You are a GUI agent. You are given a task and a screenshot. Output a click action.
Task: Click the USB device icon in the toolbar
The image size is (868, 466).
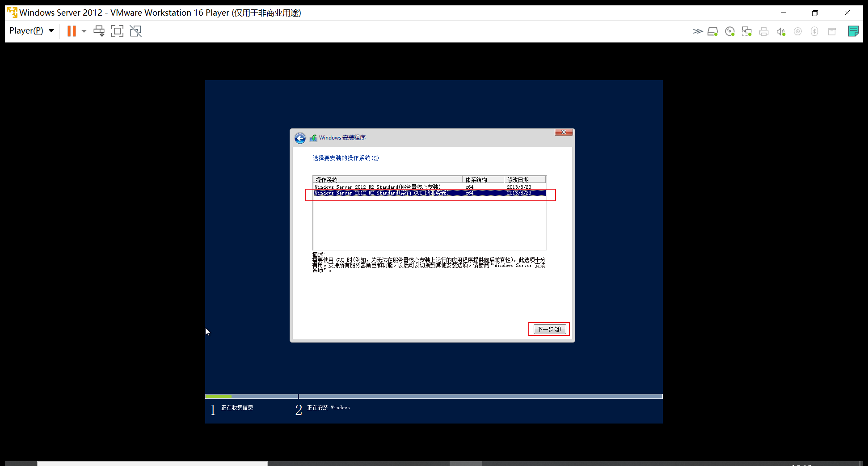(832, 31)
